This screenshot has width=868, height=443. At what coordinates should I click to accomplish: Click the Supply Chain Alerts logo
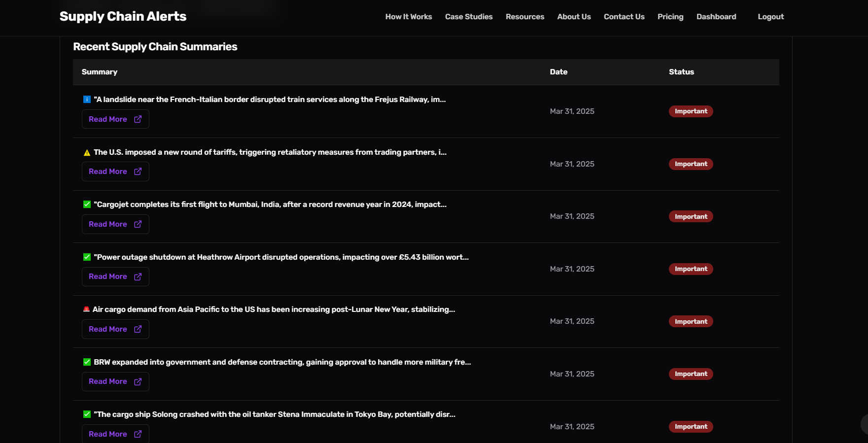(x=123, y=16)
